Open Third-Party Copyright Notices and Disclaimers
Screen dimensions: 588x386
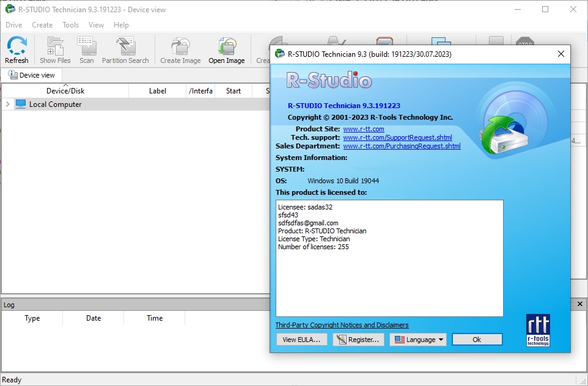pyautogui.click(x=342, y=325)
